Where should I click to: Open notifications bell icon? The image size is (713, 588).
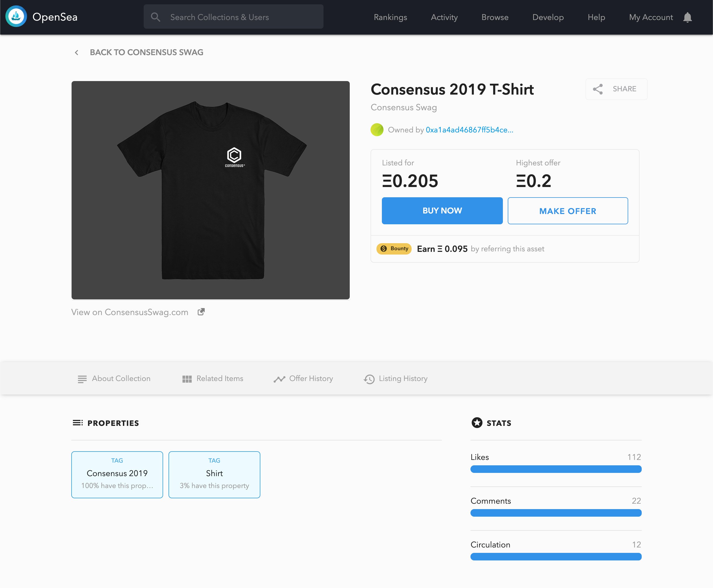tap(687, 17)
